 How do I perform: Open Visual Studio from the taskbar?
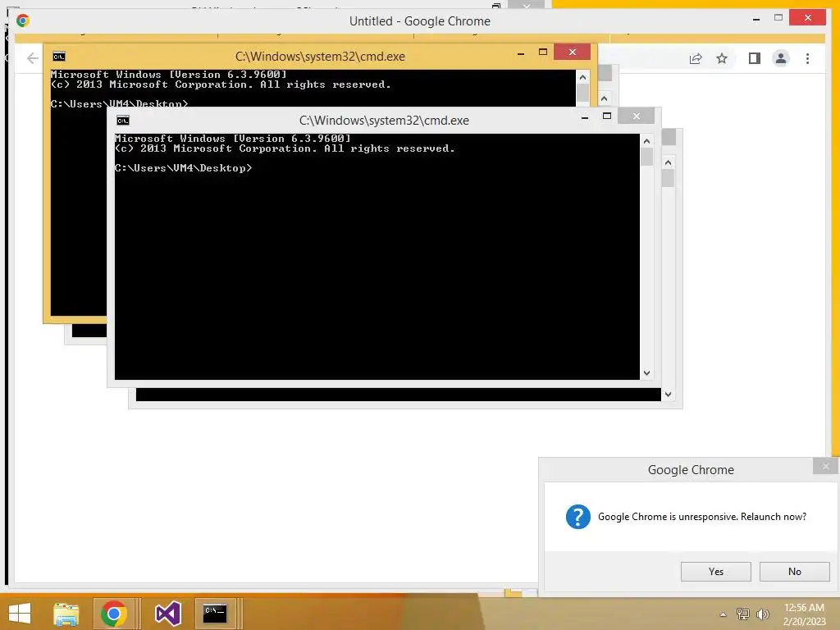(x=167, y=614)
